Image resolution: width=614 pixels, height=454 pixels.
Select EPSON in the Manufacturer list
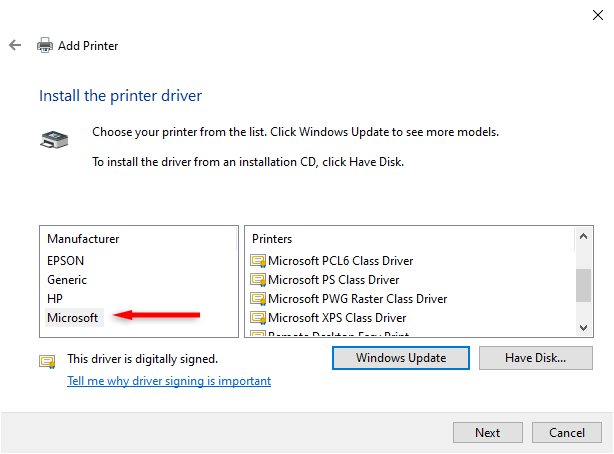[x=66, y=261]
